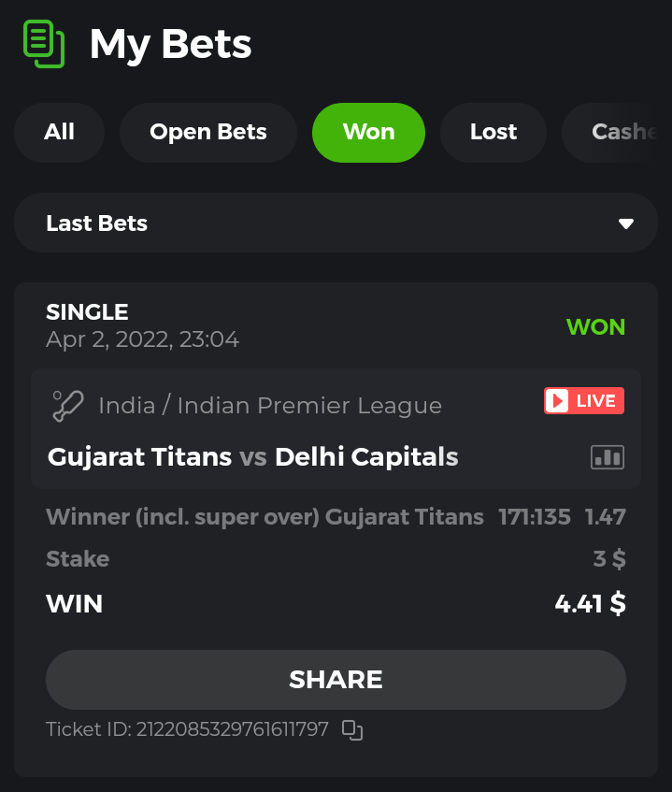Open the Gujarat Titans vs Delhi Capitals match

pyautogui.click(x=253, y=456)
